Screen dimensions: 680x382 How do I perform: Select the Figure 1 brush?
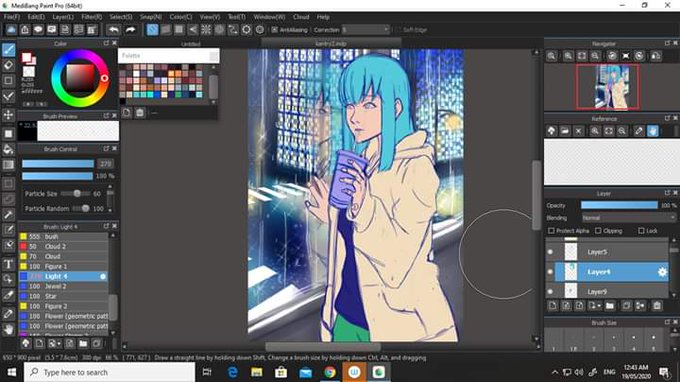(x=63, y=266)
